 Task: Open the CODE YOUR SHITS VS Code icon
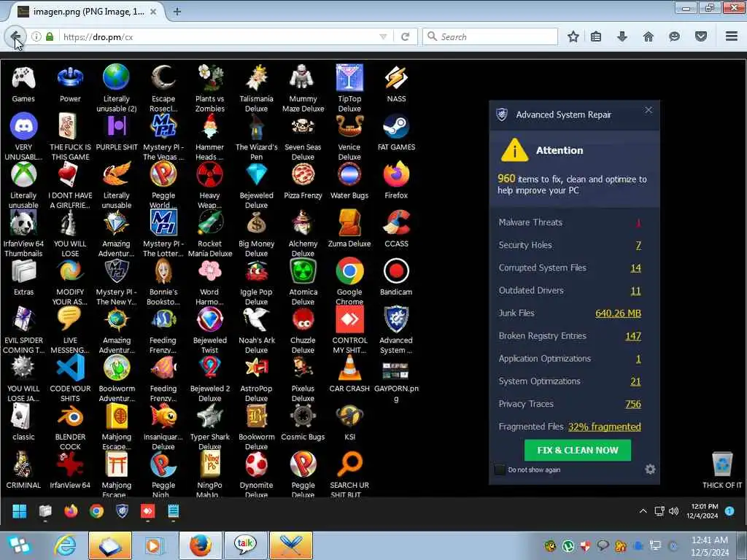pos(70,367)
